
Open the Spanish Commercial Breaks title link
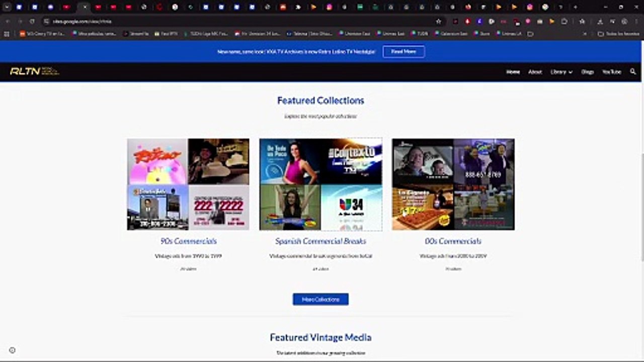(320, 241)
